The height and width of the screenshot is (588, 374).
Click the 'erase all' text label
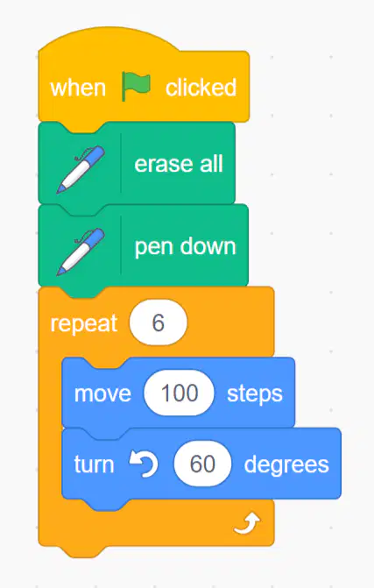click(x=179, y=164)
